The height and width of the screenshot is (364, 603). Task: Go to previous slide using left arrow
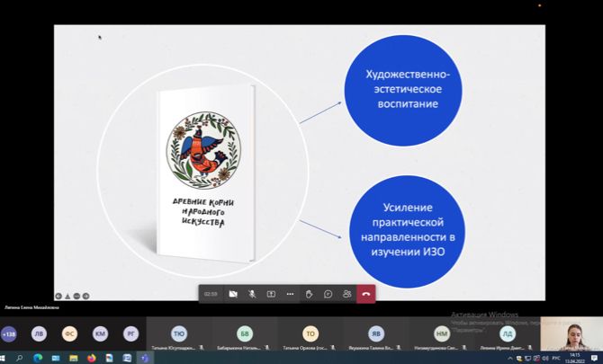tap(58, 296)
